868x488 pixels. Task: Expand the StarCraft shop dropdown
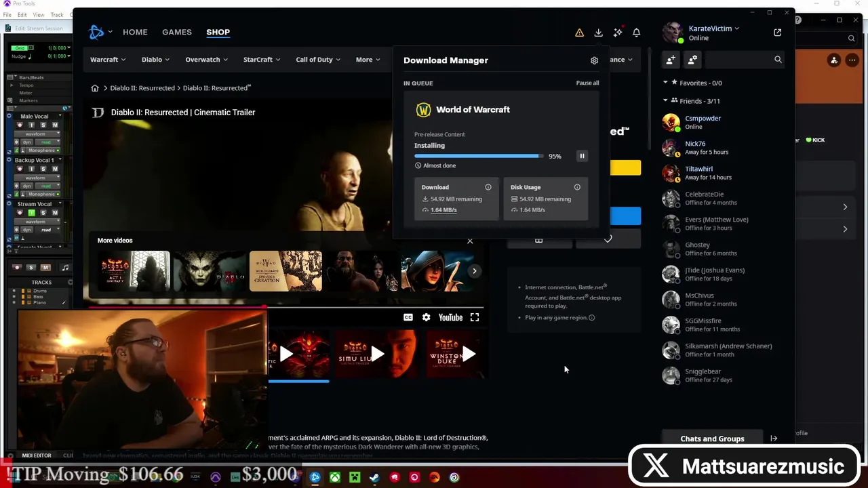262,60
